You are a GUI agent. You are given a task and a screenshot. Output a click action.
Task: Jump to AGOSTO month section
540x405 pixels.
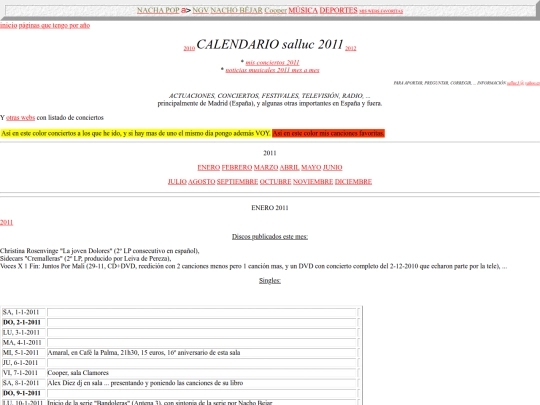click(201, 181)
